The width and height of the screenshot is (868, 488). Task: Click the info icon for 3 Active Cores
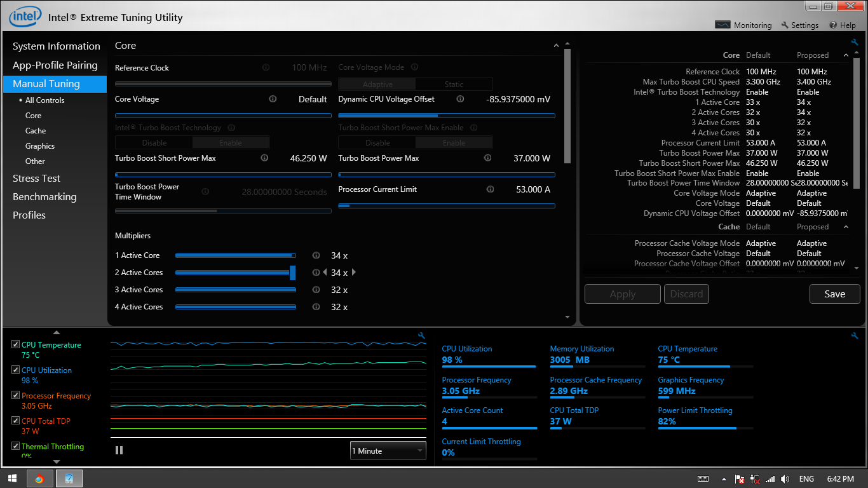(x=316, y=289)
